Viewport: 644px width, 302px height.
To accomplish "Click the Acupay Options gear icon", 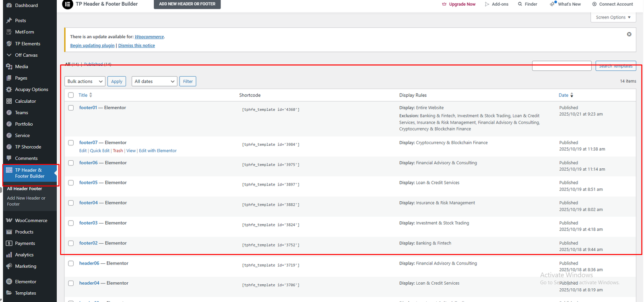I will coord(9,89).
